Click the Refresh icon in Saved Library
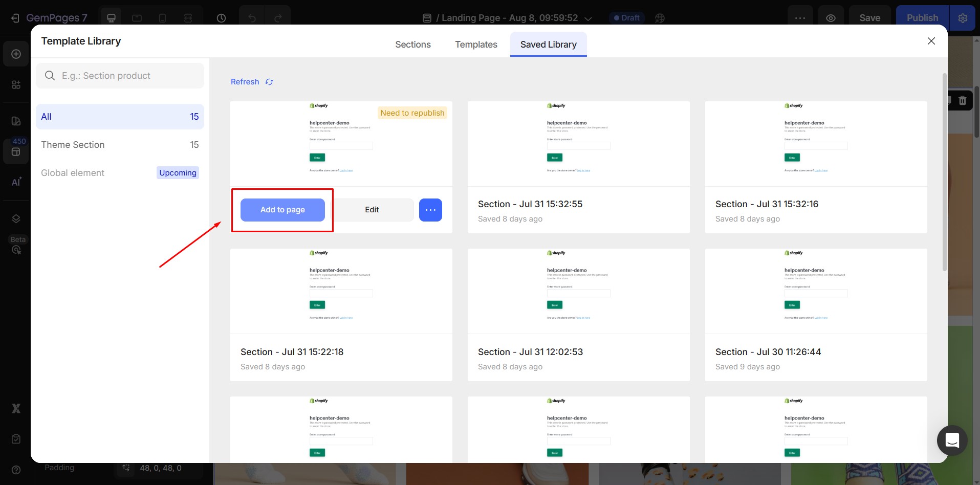The image size is (980, 485). [269, 82]
